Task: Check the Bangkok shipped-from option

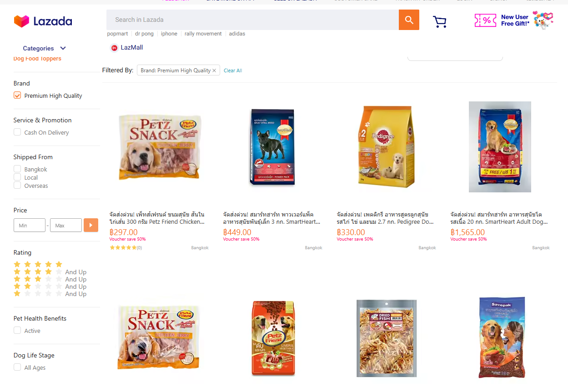Action: pos(17,169)
